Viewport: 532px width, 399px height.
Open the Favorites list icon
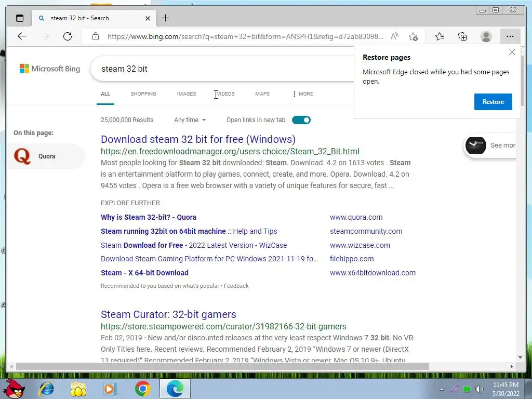[440, 36]
